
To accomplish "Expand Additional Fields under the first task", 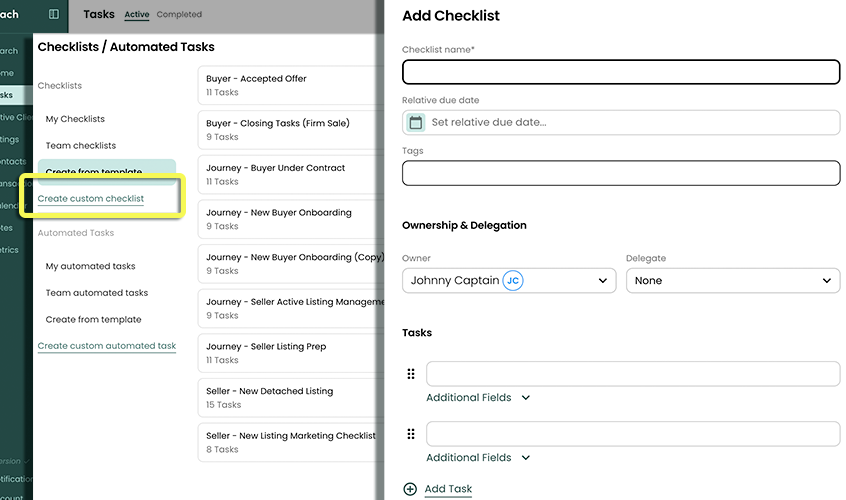I will pos(478,398).
